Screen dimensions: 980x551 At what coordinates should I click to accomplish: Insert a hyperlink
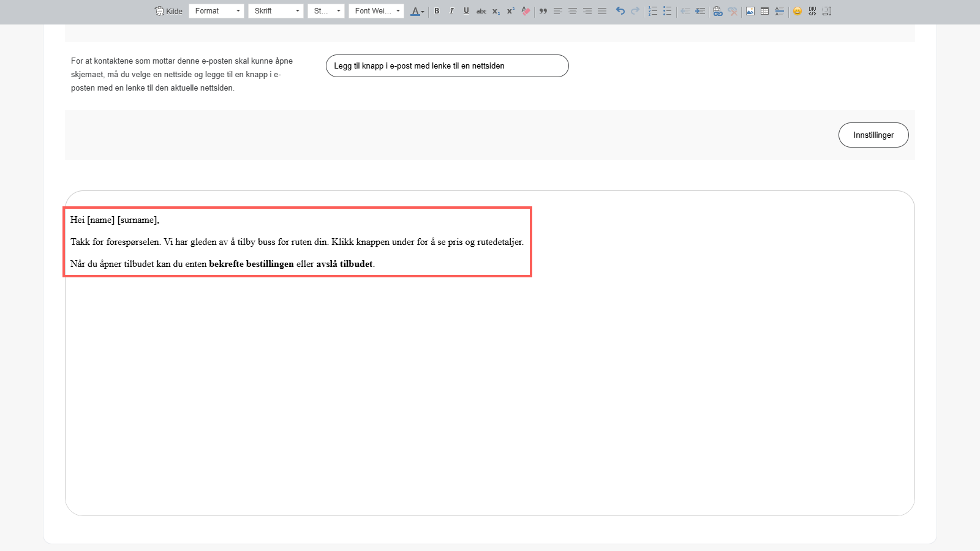click(718, 11)
